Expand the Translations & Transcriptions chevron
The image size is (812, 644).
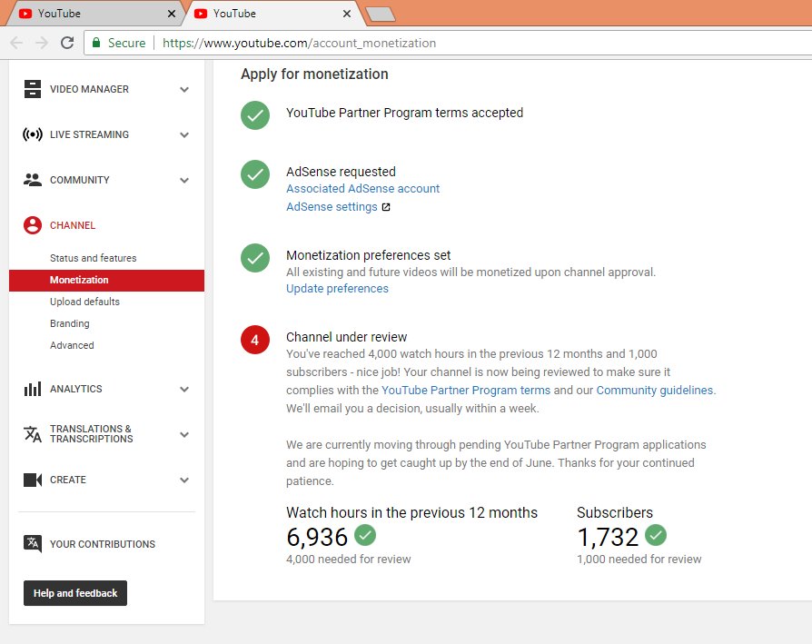pyautogui.click(x=183, y=435)
